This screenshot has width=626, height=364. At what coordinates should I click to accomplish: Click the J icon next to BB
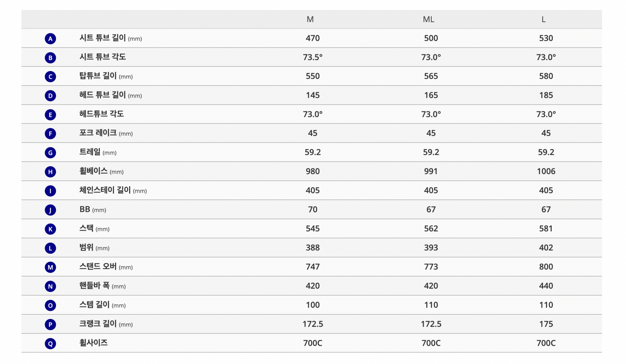50,210
